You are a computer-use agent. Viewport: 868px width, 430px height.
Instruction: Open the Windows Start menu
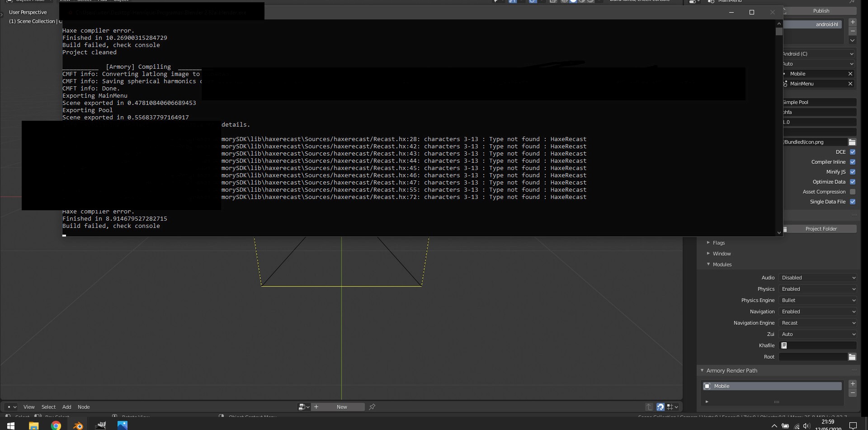[x=11, y=425]
